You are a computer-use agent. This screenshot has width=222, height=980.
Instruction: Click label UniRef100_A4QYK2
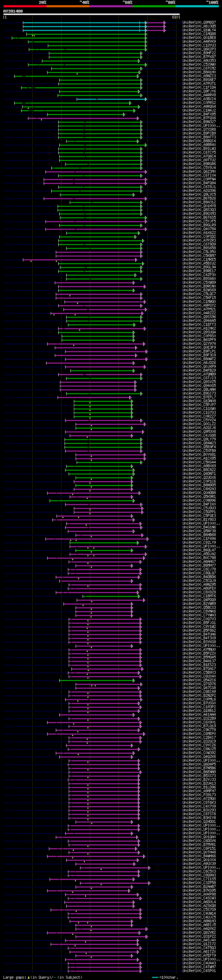point(199,929)
